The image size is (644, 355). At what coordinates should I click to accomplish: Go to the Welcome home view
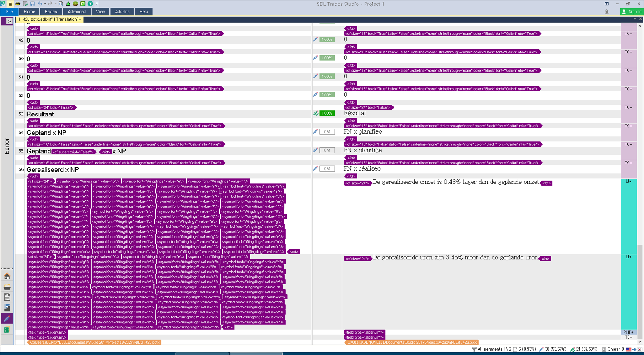pyautogui.click(x=7, y=276)
